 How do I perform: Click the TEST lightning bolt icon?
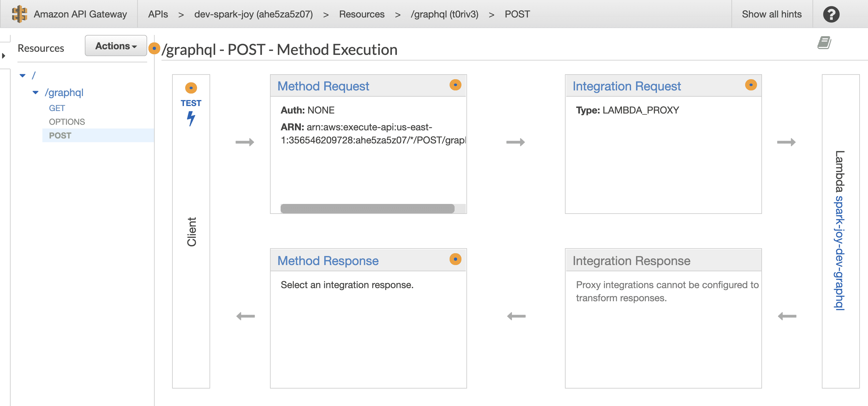[191, 118]
